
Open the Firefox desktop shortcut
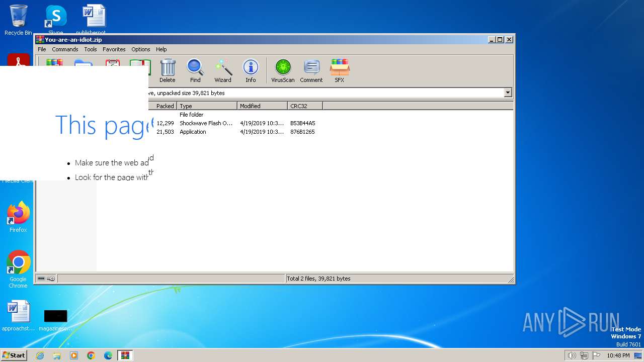(x=18, y=217)
